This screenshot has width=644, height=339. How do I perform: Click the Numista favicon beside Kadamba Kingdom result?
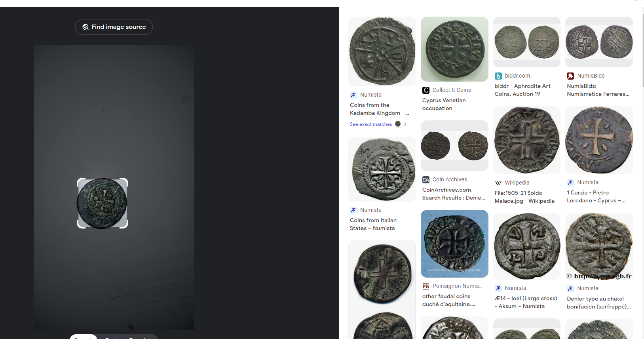coord(353,95)
